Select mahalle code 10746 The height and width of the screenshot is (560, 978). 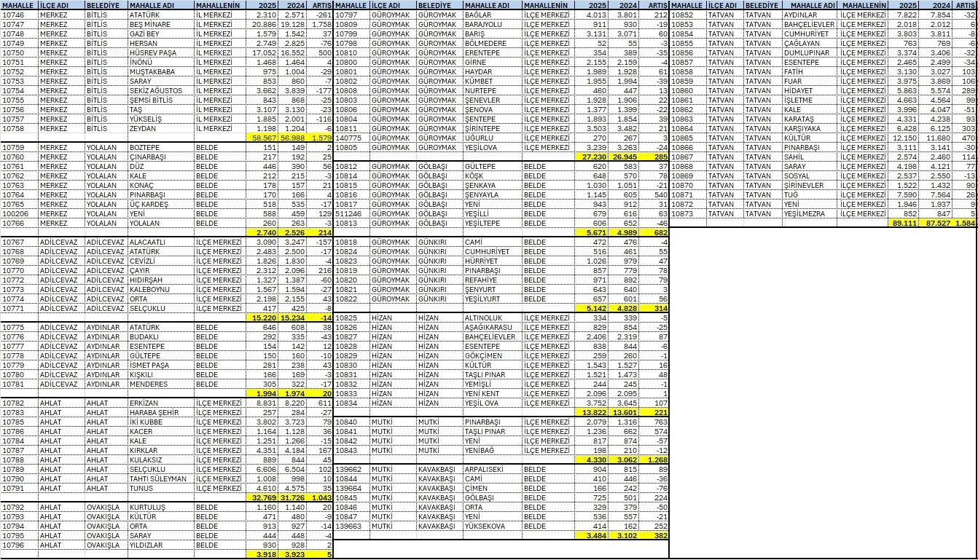[x=18, y=15]
